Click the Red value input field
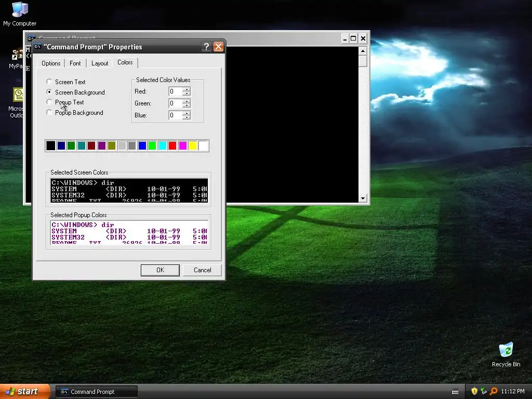 176,91
